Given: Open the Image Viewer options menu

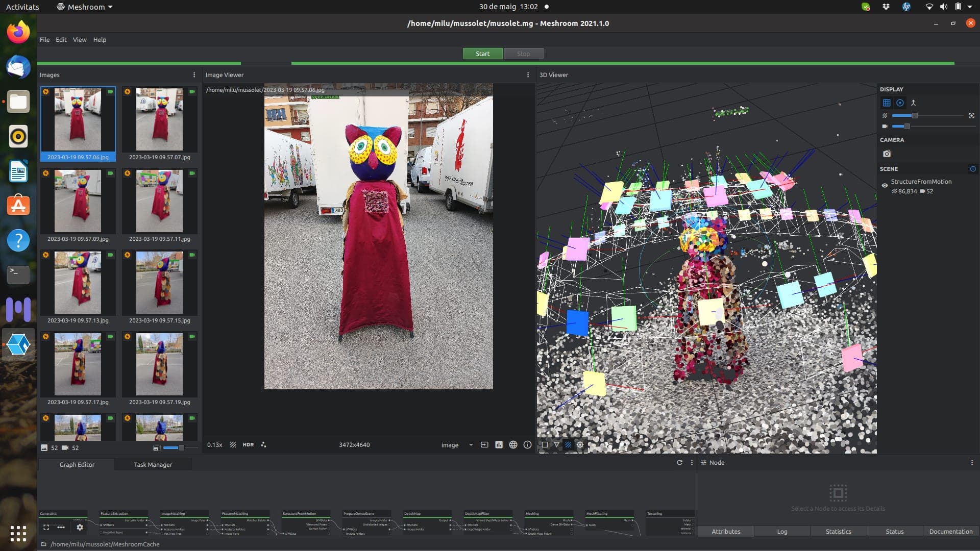Looking at the screenshot, I should (528, 75).
